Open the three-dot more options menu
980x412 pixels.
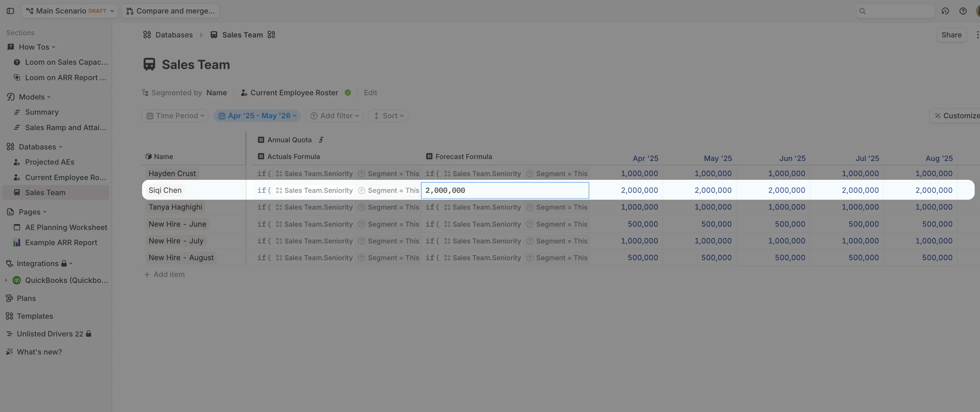coord(977,35)
